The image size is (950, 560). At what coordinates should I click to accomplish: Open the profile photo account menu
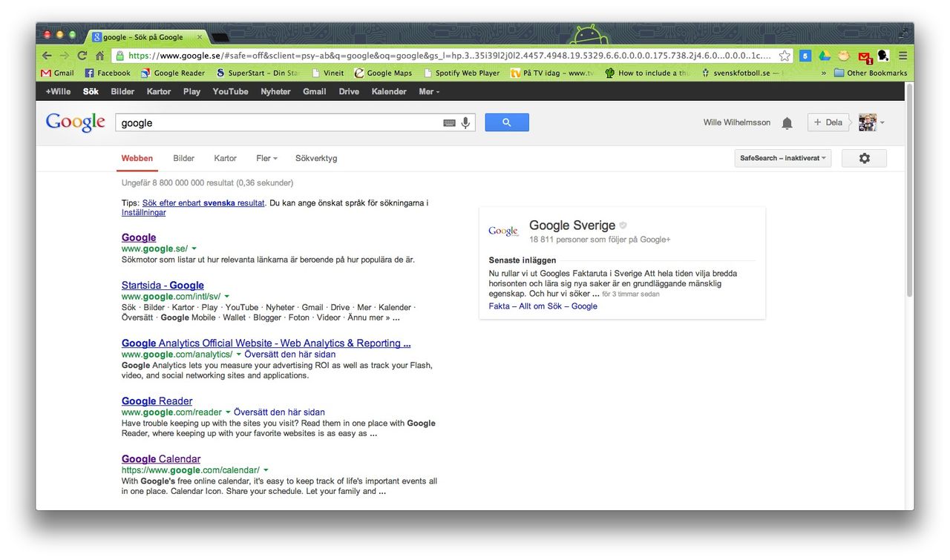click(868, 122)
